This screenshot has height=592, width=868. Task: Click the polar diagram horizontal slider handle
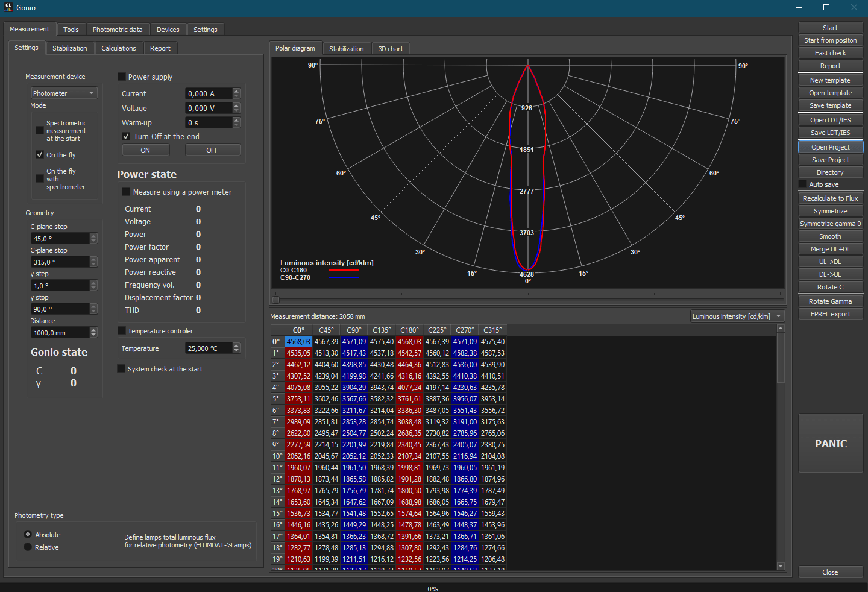coord(276,300)
